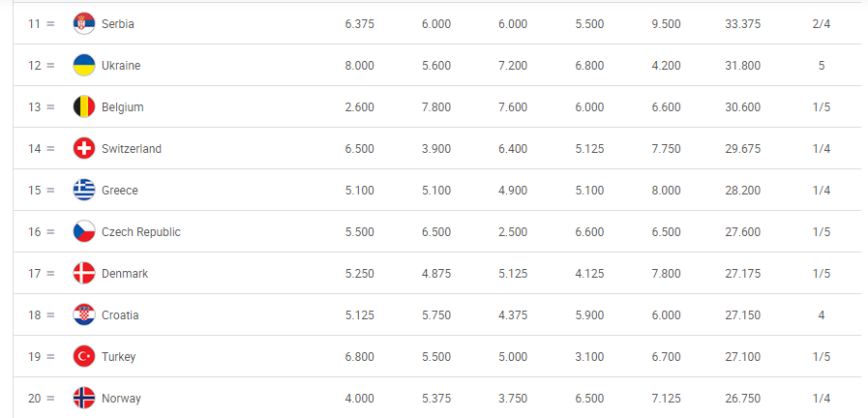This screenshot has width=868, height=418.
Task: Open the Switzerland country link
Action: pos(132,148)
